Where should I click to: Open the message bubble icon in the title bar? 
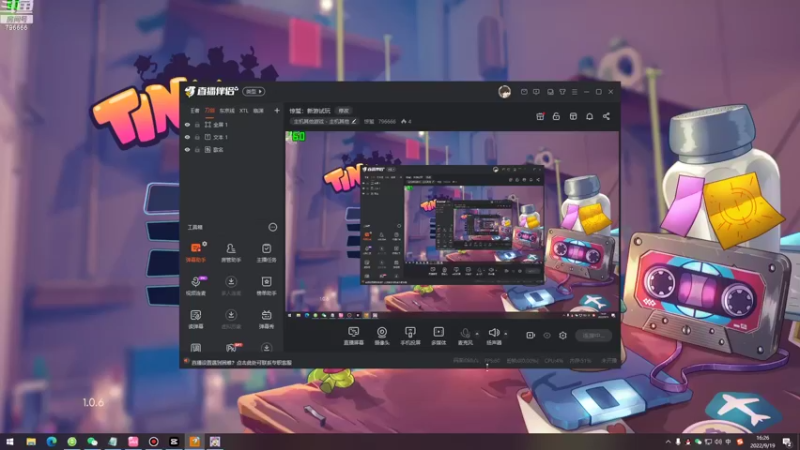(536, 92)
